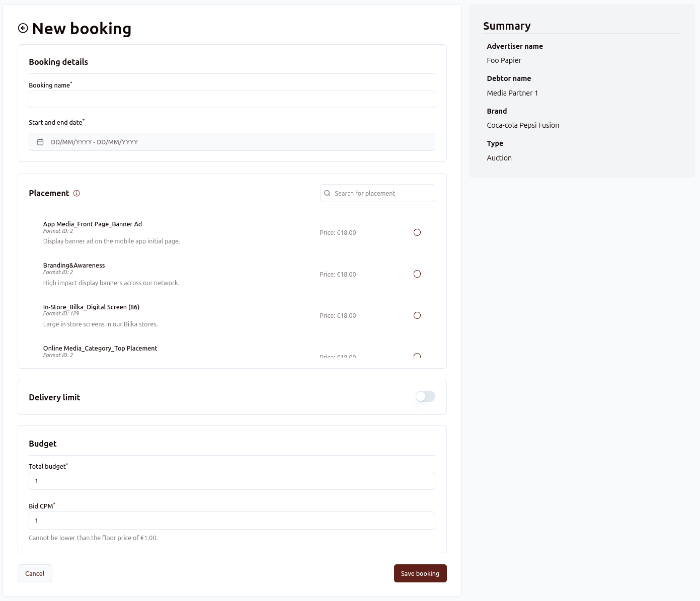700x601 pixels.
Task: Focus the Booking name input field
Action: click(231, 100)
